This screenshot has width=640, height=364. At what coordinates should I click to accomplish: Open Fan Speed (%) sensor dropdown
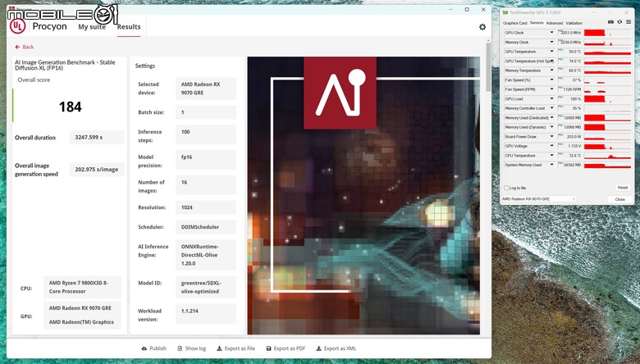click(x=551, y=80)
